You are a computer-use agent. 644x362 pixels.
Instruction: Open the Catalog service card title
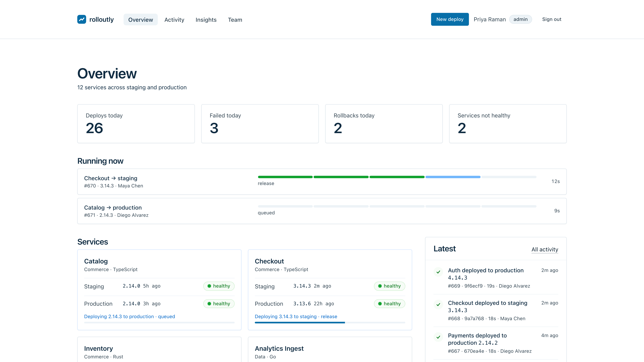[96, 261]
